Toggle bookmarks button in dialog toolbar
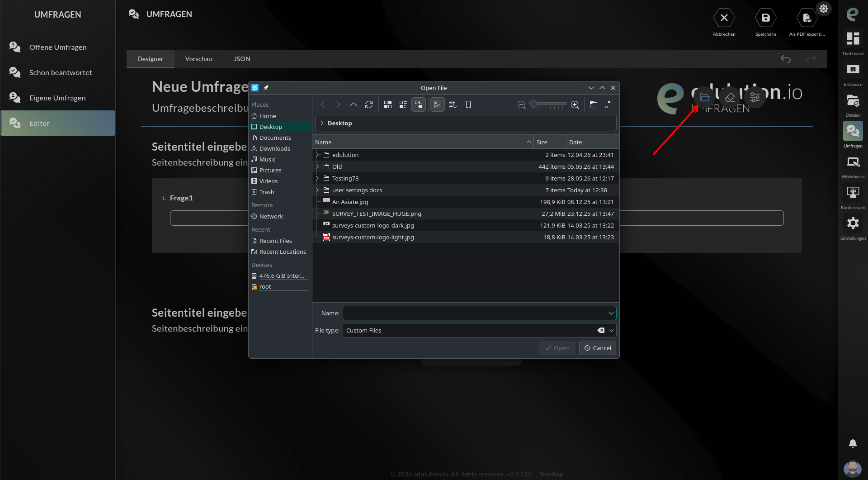868x480 pixels. pyautogui.click(x=468, y=105)
